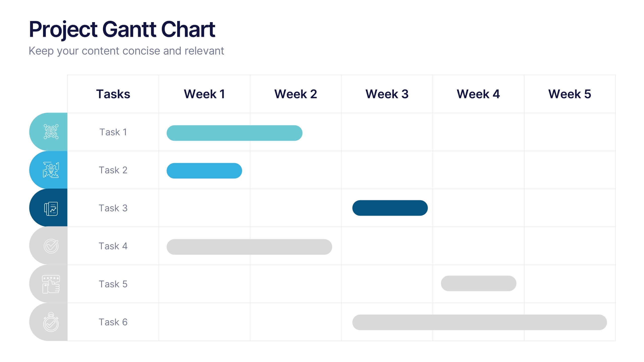Select the gray Task 4 timeline bar
Viewport: 644px width, 362px height.
[249, 247]
